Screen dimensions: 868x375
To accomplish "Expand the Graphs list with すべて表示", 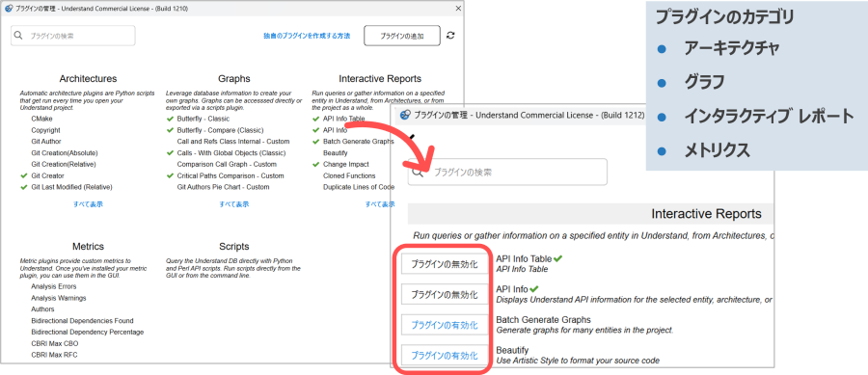I will [234, 204].
